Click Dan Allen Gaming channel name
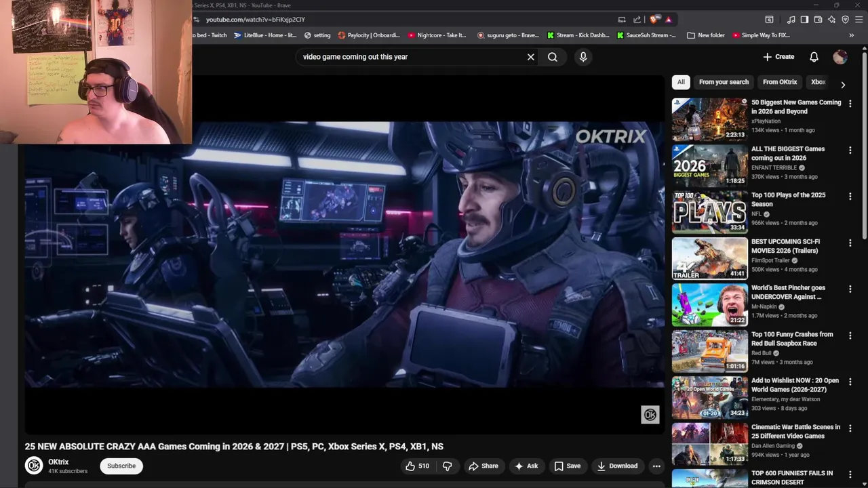 click(x=773, y=446)
